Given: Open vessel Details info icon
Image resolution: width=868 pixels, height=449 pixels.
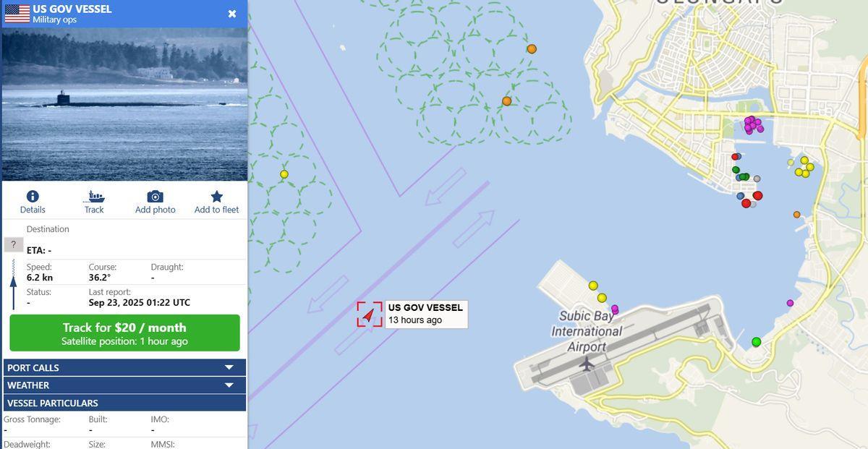Looking at the screenshot, I should tap(33, 197).
